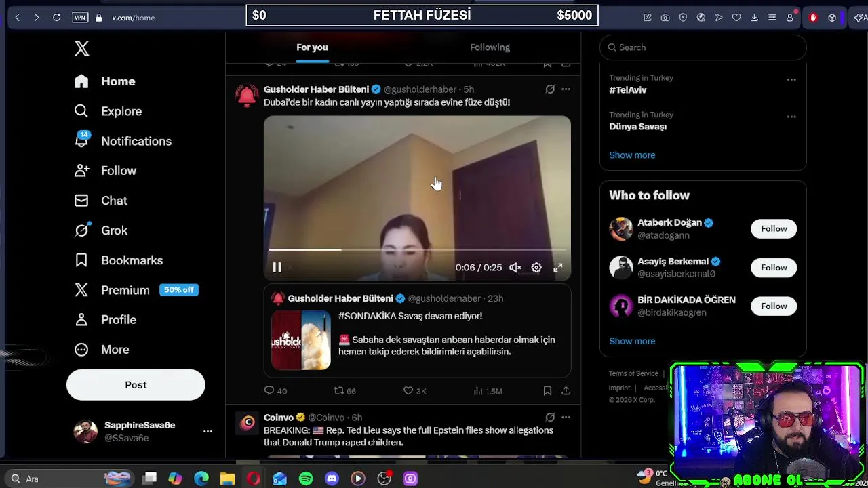Open the Terms of Service link
The width and height of the screenshot is (868, 488).
click(x=633, y=373)
